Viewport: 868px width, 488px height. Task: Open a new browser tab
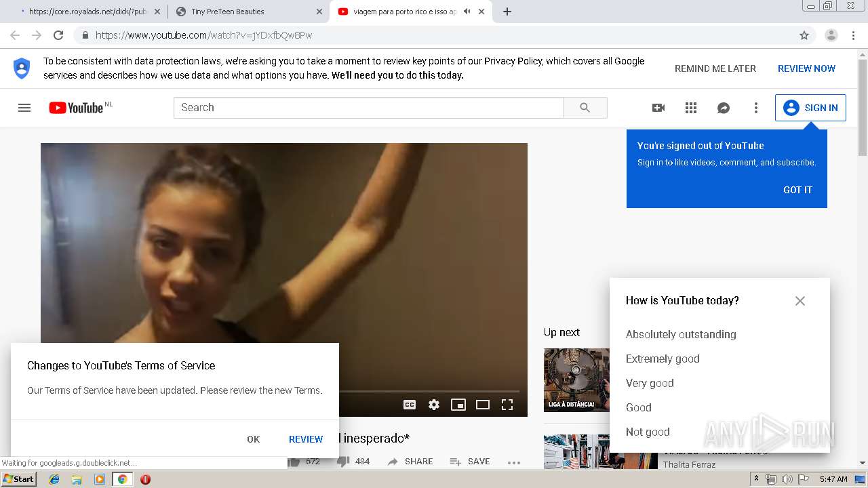[507, 12]
